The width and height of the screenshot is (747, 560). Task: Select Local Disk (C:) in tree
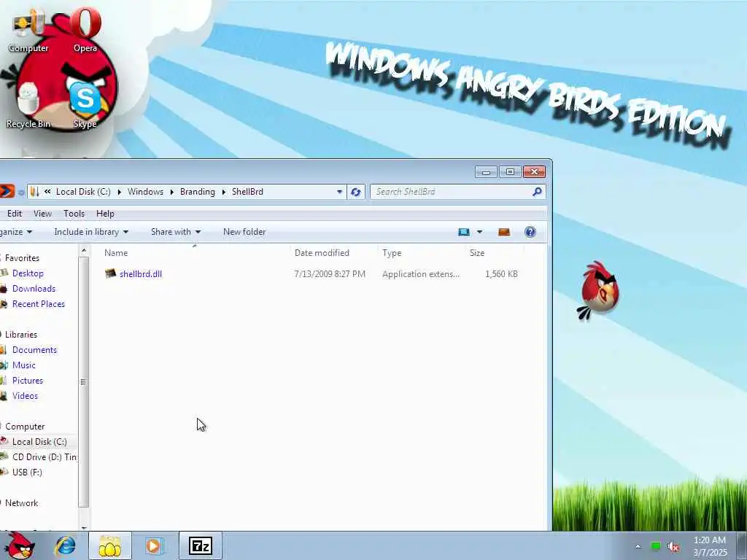point(39,441)
